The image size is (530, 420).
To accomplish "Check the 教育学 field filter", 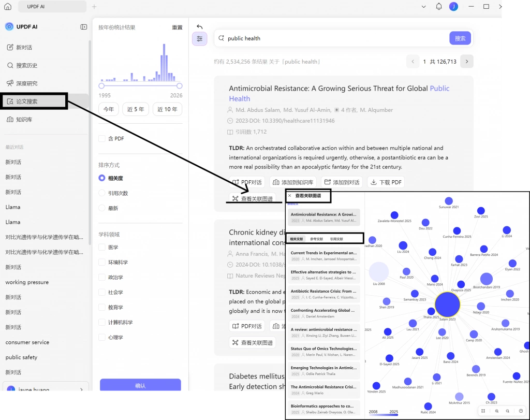I will [102, 307].
